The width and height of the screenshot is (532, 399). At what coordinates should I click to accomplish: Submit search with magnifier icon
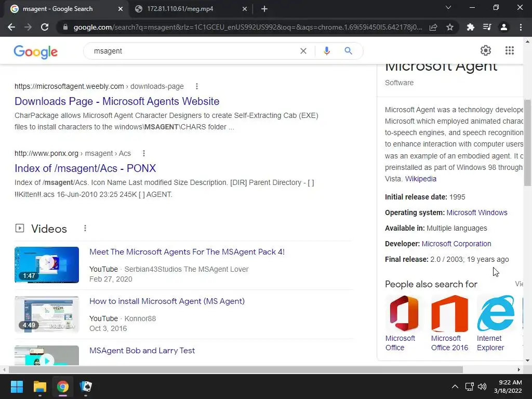348,51
